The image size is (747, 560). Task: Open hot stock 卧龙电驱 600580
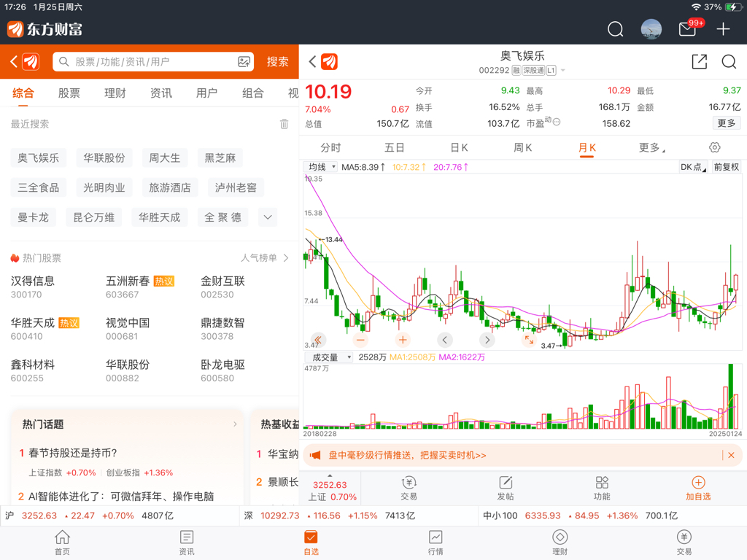click(222, 371)
